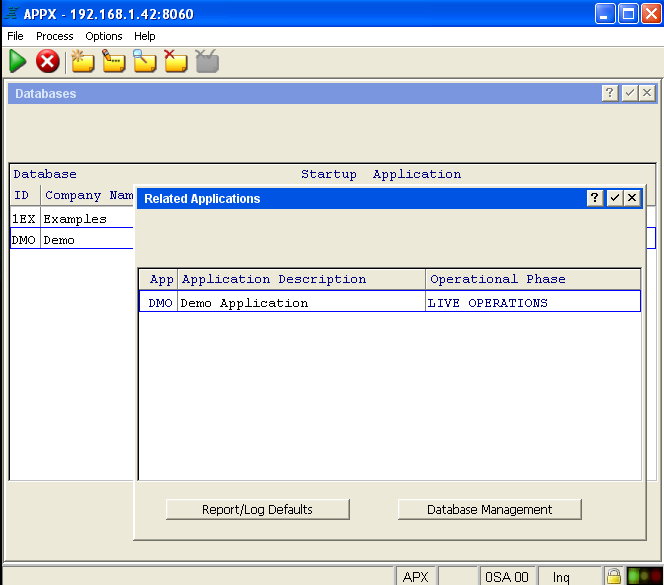Image resolution: width=664 pixels, height=585 pixels.
Task: Expand the Options menu
Action: click(x=104, y=36)
